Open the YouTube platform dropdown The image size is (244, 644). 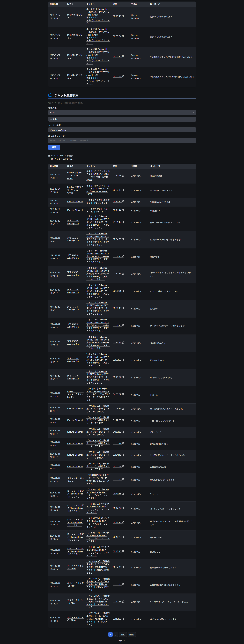pyautogui.click(x=122, y=119)
